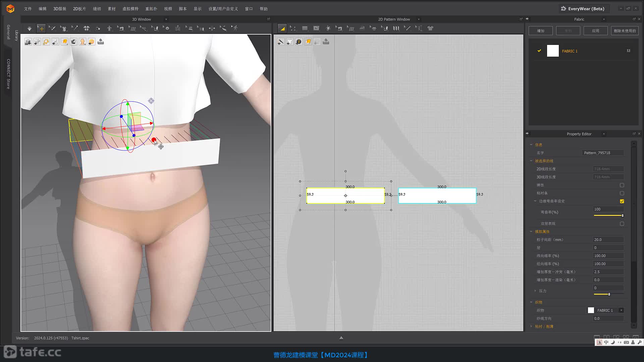Click the 增加 fabric button
644x362 pixels.
pyautogui.click(x=541, y=31)
